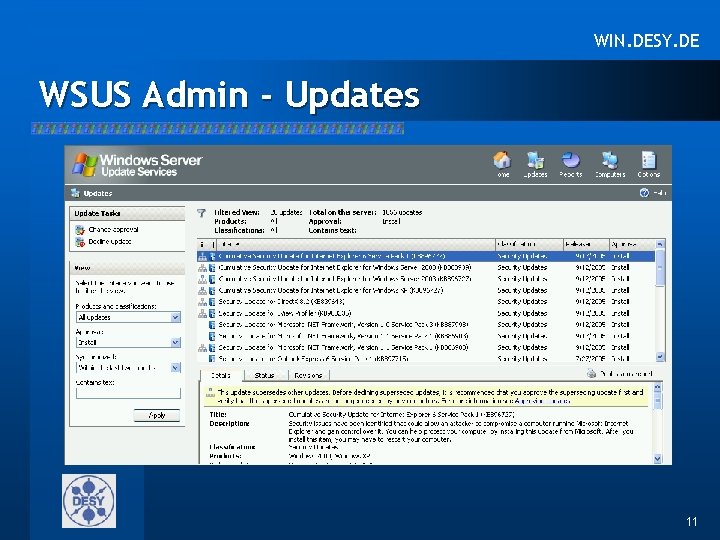Select the Outlook Express security update row
The height and width of the screenshot is (540, 720).
[426, 359]
